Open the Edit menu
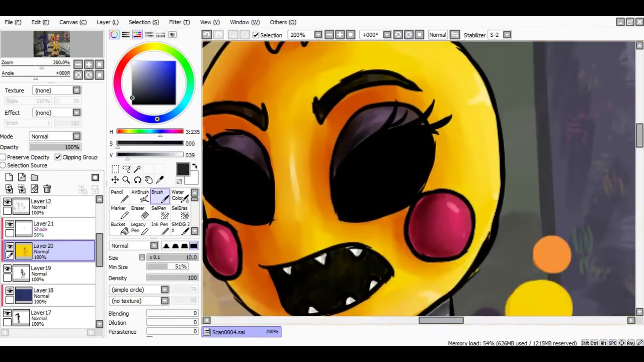Viewport: 644px width, 362px height. point(40,22)
